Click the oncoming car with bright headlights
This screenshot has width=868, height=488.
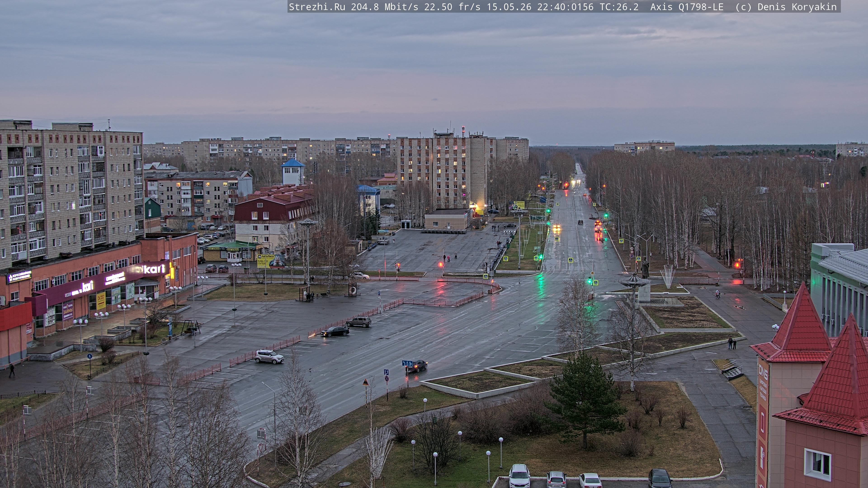coord(556,228)
